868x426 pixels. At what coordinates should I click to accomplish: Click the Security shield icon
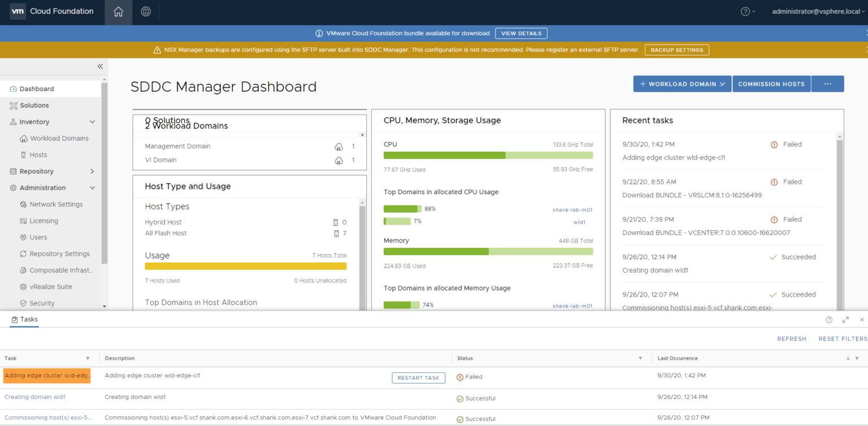coord(24,303)
